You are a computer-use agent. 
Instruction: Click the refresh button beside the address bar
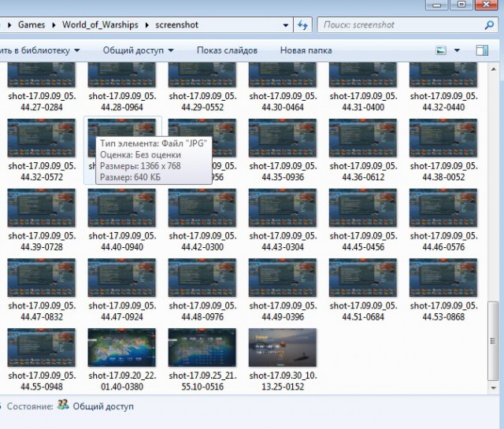302,25
